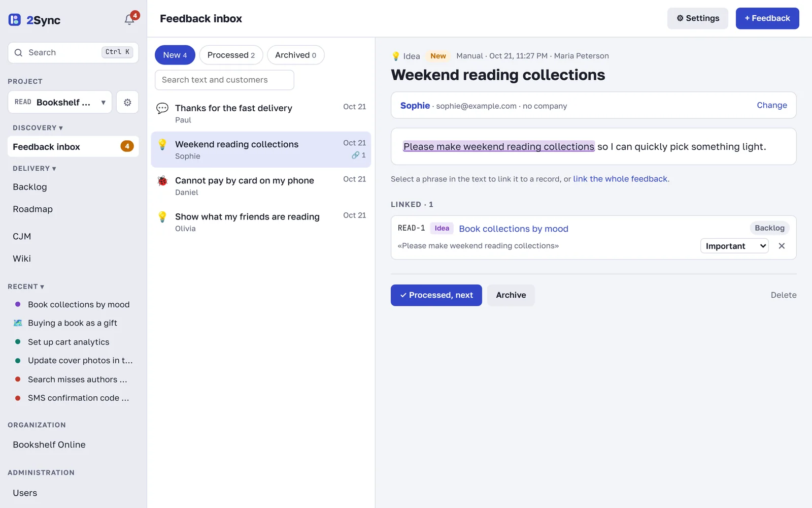
Task: Collapse the Discovery section
Action: tap(38, 128)
